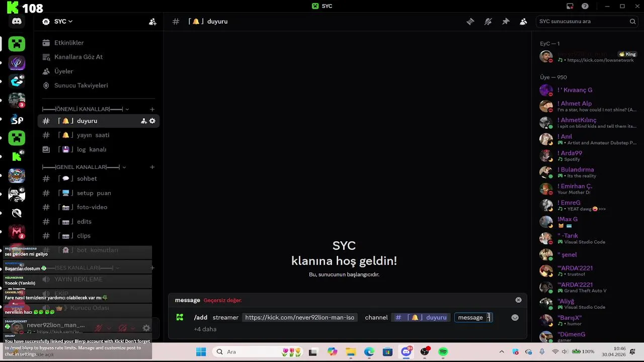Open the green K server icon in sidebar
The height and width of the screenshot is (362, 644).
(17, 157)
